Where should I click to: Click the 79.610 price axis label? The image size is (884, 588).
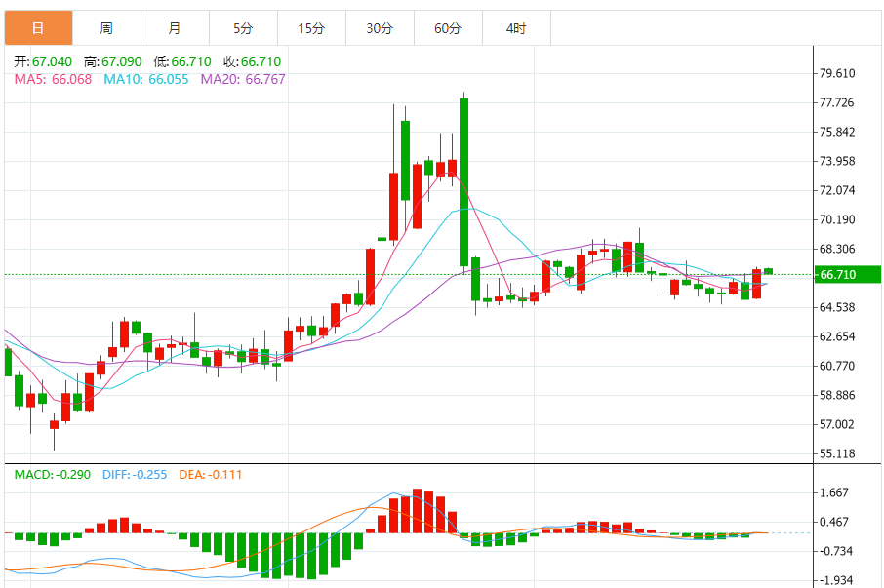[x=837, y=73]
